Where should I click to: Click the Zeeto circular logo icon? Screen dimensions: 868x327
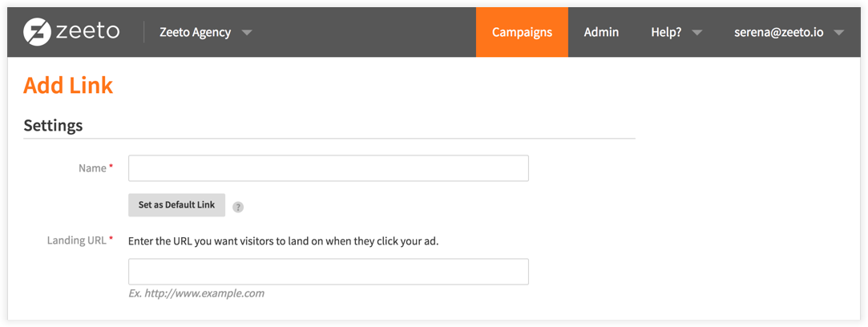(x=37, y=32)
